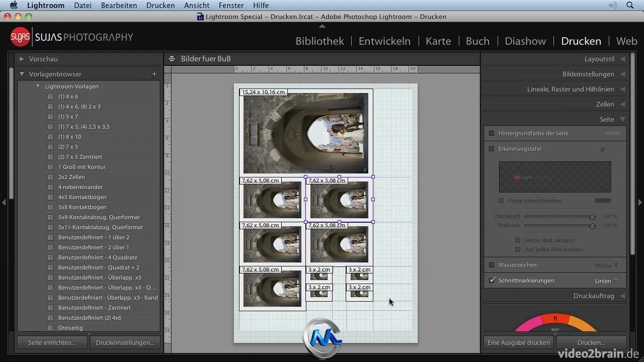Hide left panel with left edge arrow
Image resolution: width=644 pixels, height=362 pixels.
point(4,202)
